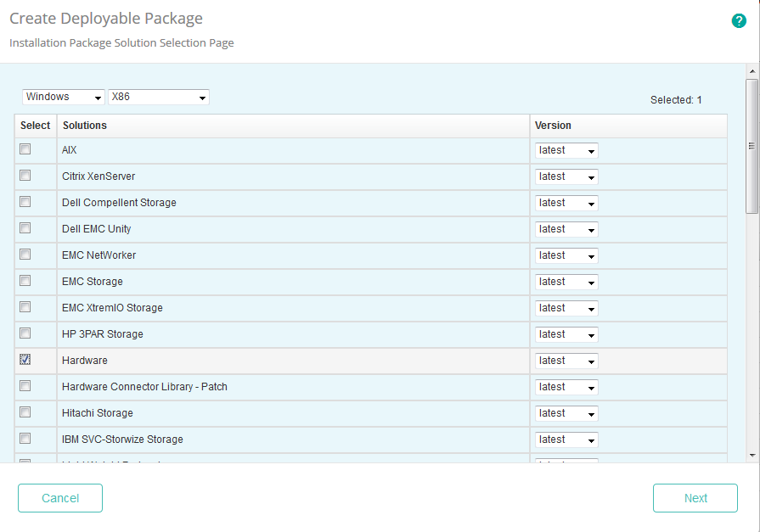Image resolution: width=760 pixels, height=532 pixels.
Task: Select the Hitachi Storage checkbox
Action: point(25,412)
